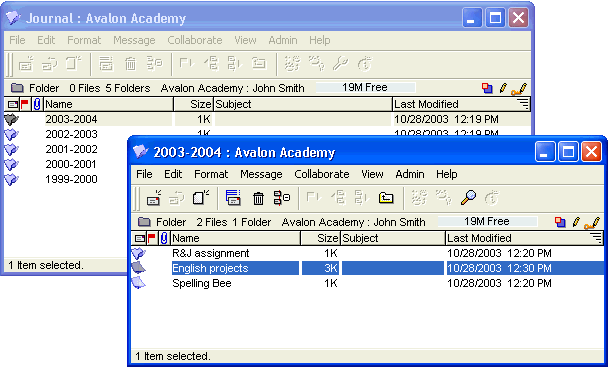Image resolution: width=608 pixels, height=367 pixels.
Task: Open the column options menu beside Last Modified
Action: click(596, 237)
